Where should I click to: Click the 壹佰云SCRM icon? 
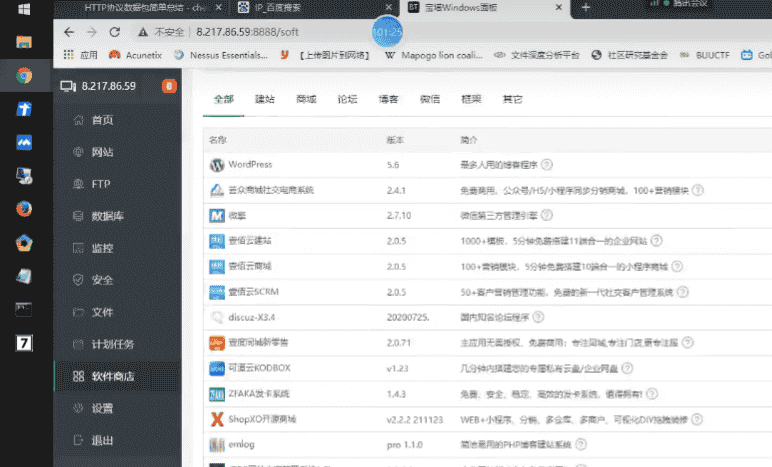tap(217, 292)
